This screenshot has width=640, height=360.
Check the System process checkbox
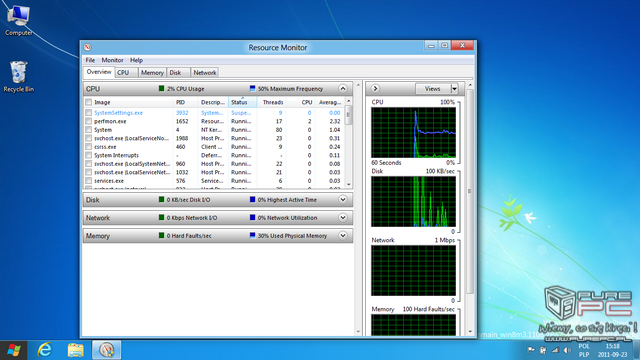[89, 130]
